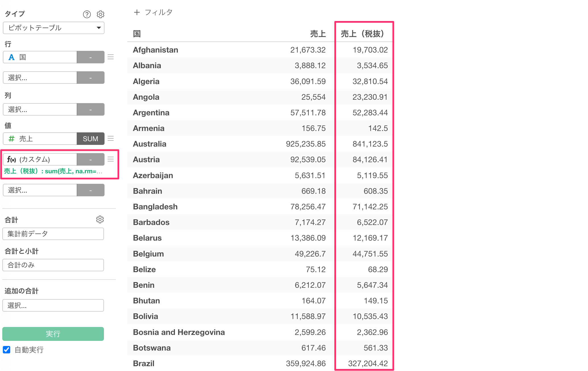The height and width of the screenshot is (371, 588).
Task: Click the row 国 column menu icon
Action: 111,57
